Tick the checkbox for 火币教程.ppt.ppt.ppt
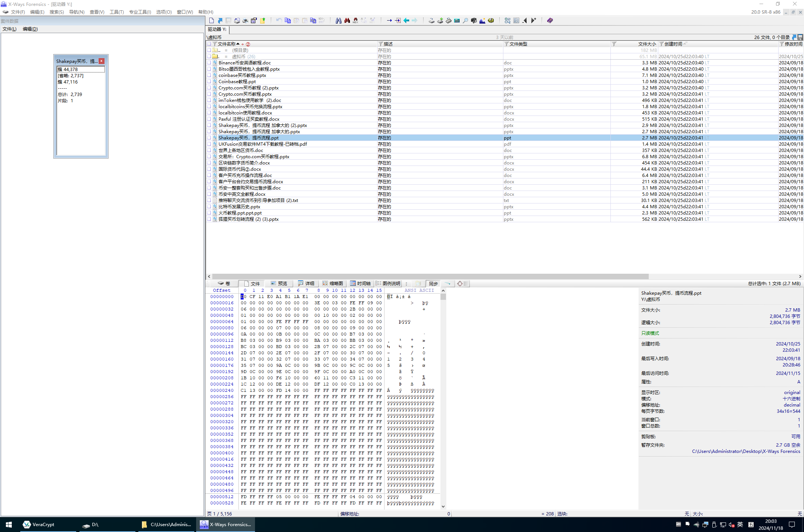This screenshot has width=804, height=532. (209, 213)
